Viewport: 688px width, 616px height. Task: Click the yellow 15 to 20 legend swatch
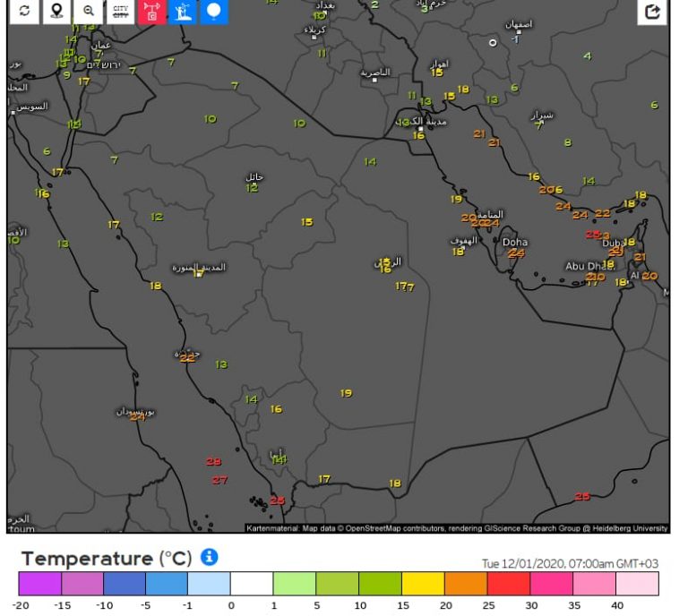(423, 584)
